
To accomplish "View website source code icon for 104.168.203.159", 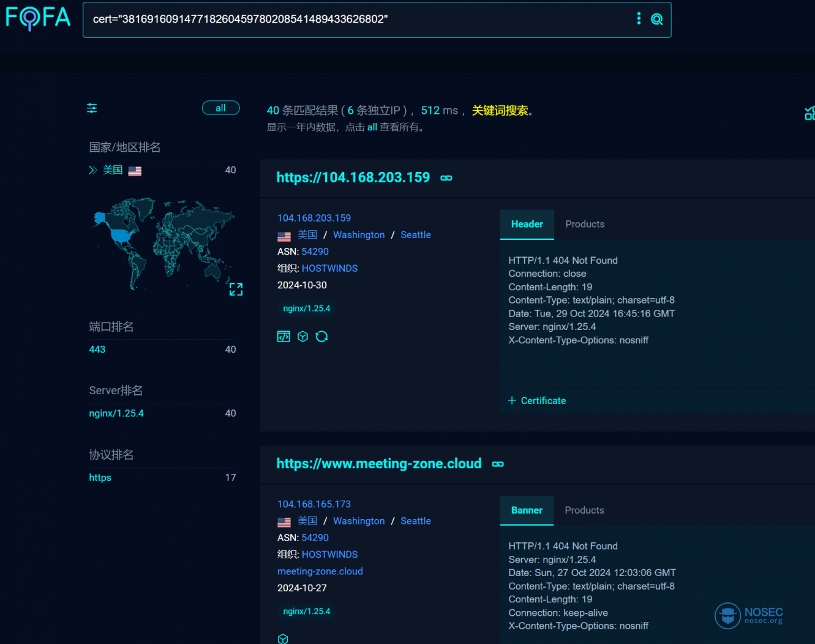I will click(284, 337).
